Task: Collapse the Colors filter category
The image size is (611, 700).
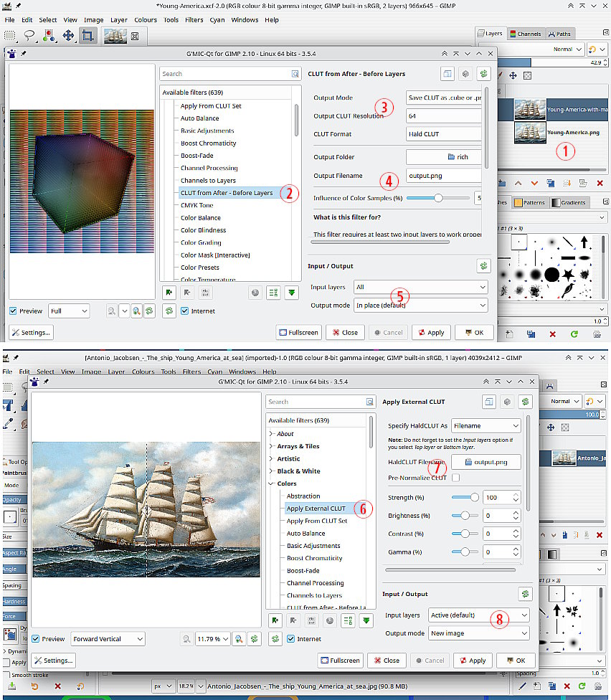Action: pos(271,483)
